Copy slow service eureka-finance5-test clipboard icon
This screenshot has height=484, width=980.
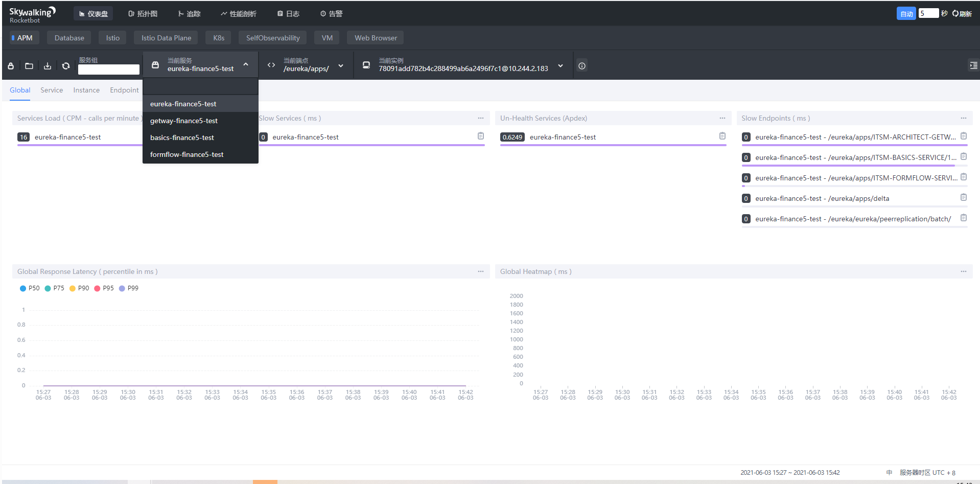point(480,136)
